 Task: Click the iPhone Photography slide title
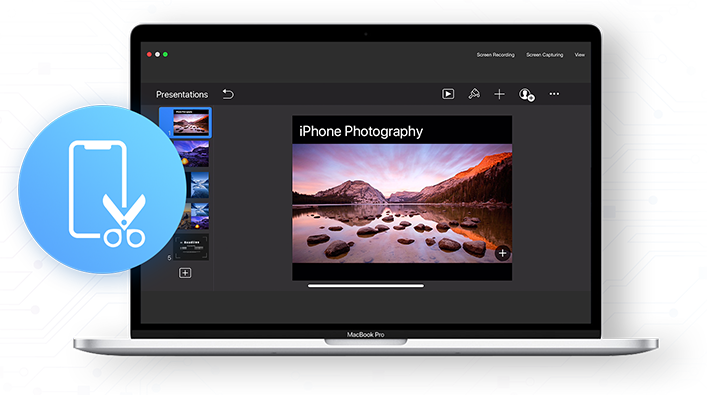361,131
